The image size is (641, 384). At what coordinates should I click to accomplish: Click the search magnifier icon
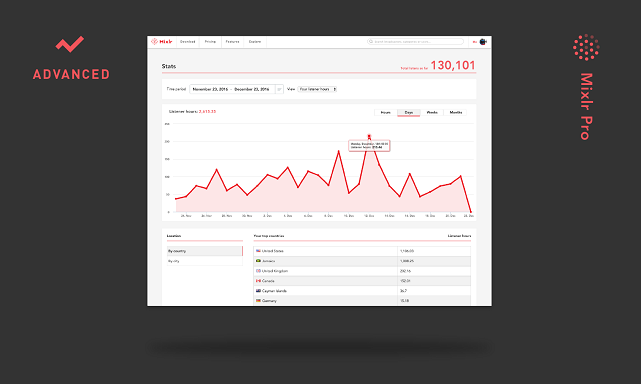(371, 41)
